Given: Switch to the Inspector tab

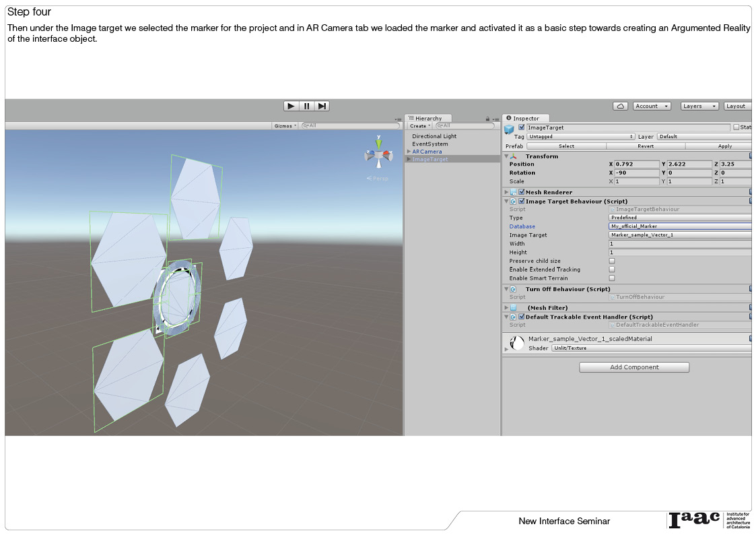Looking at the screenshot, I should (x=525, y=118).
